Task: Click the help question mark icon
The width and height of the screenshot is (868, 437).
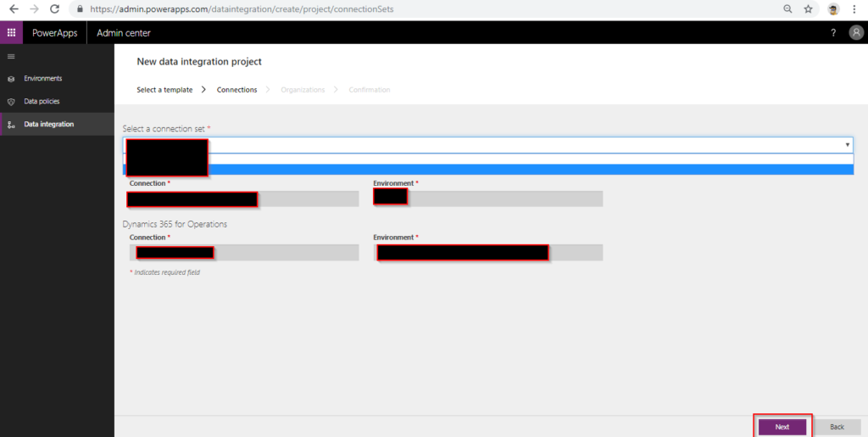Action: (834, 33)
